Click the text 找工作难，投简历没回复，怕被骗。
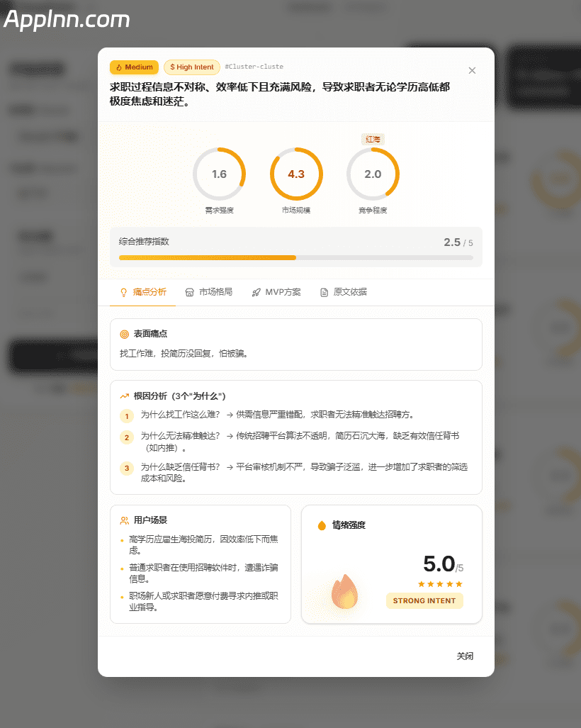 [x=185, y=354]
